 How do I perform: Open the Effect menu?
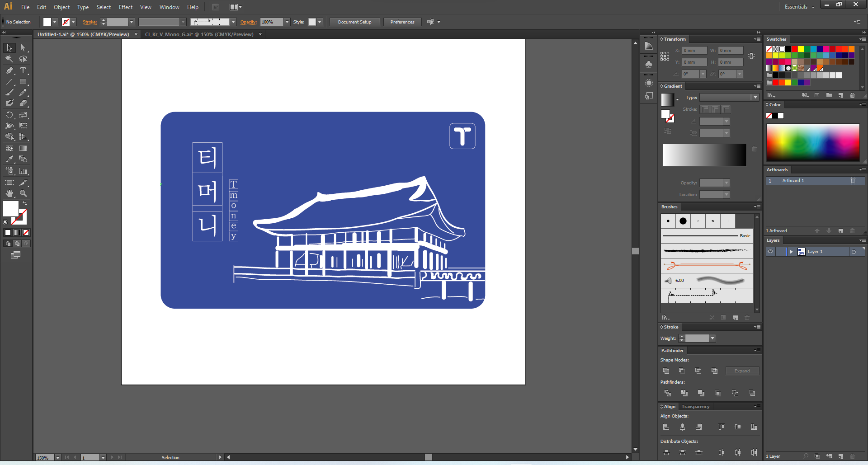click(x=126, y=7)
